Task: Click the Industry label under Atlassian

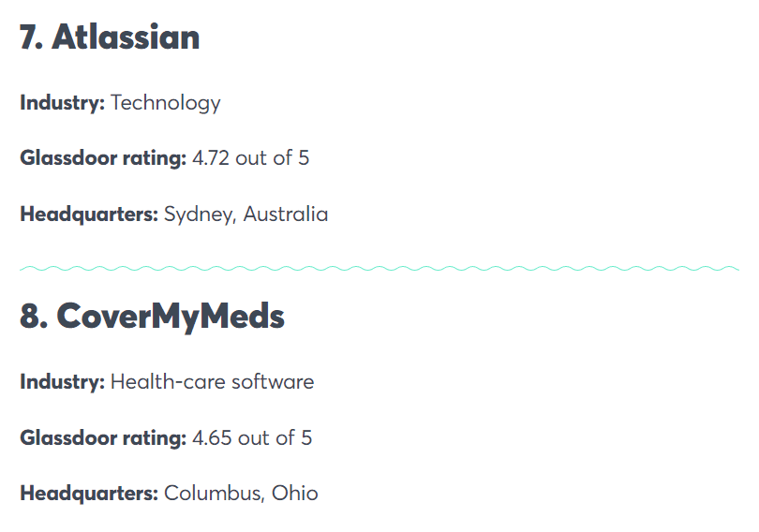Action: 62,103
